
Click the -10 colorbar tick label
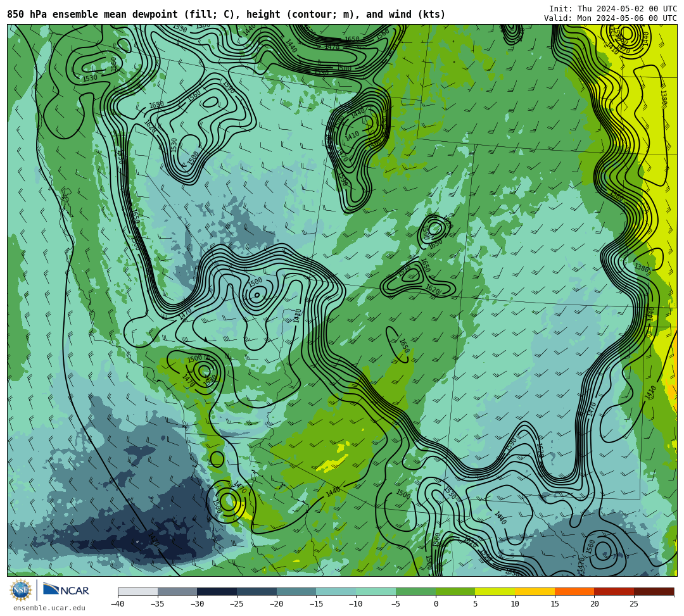pos(355,604)
